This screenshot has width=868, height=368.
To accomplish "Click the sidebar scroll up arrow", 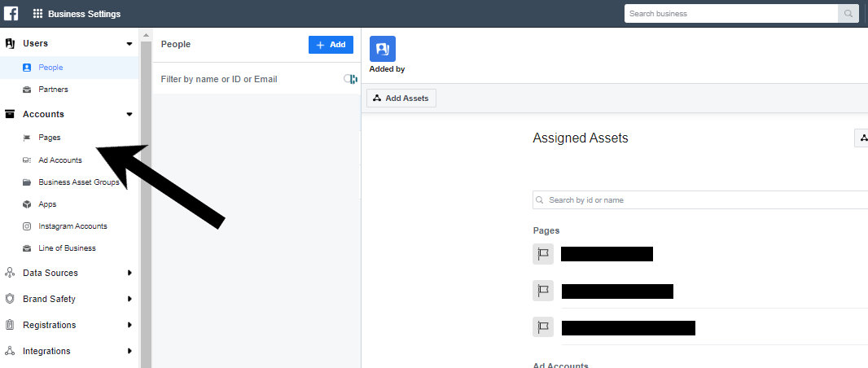I will tap(146, 35).
